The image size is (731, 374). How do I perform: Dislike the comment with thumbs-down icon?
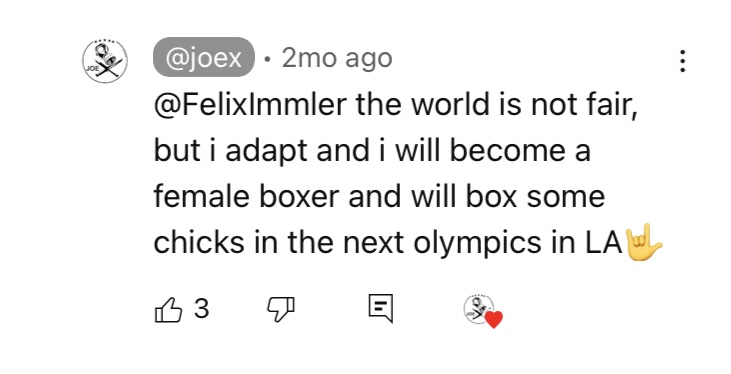click(281, 309)
